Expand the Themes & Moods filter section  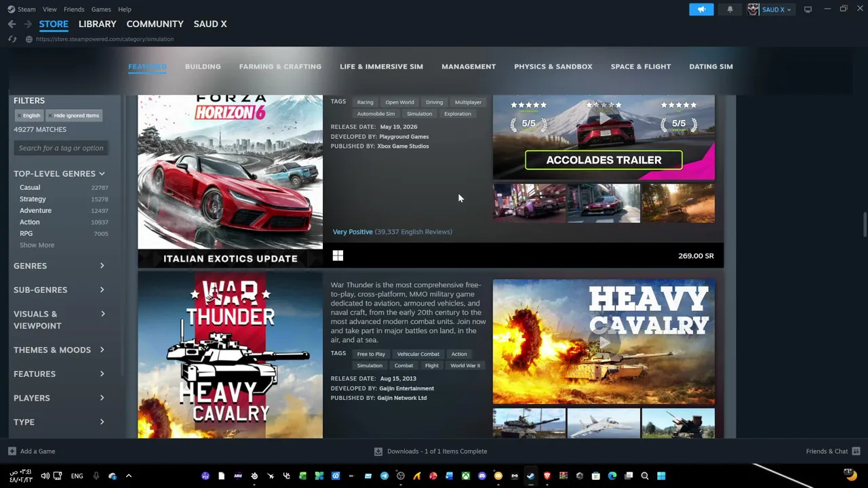60,350
